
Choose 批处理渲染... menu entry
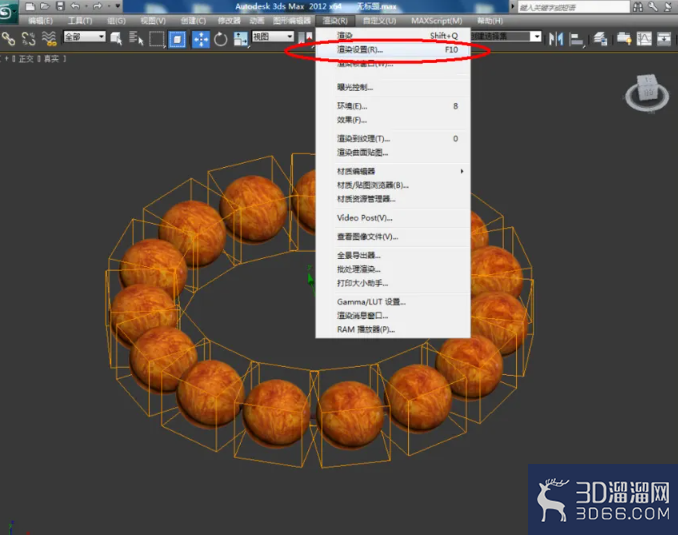point(393,269)
